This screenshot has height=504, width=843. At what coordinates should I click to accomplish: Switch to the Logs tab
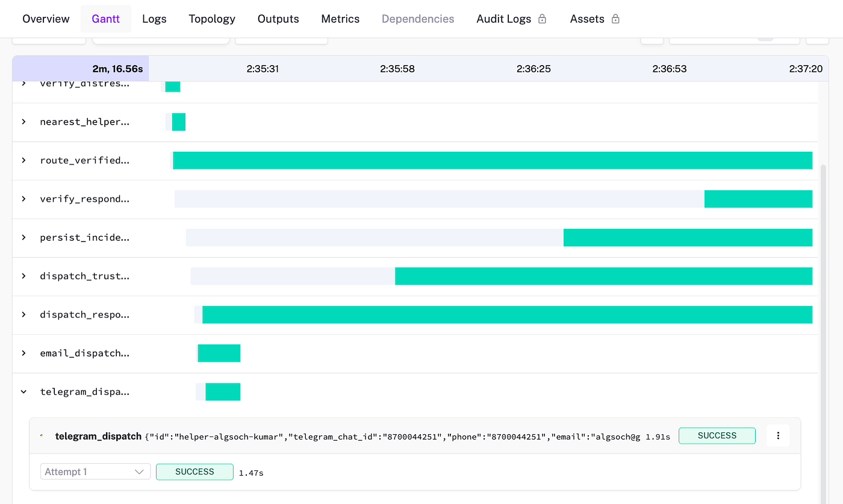tap(154, 19)
